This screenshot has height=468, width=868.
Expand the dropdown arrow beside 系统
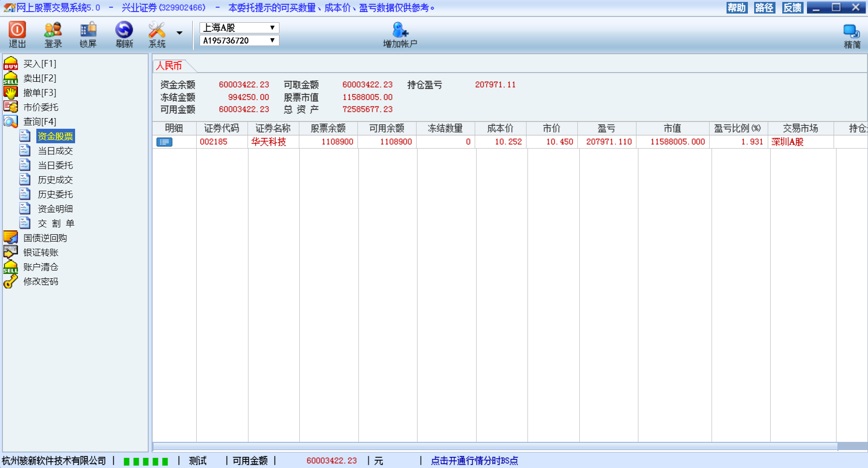point(180,33)
